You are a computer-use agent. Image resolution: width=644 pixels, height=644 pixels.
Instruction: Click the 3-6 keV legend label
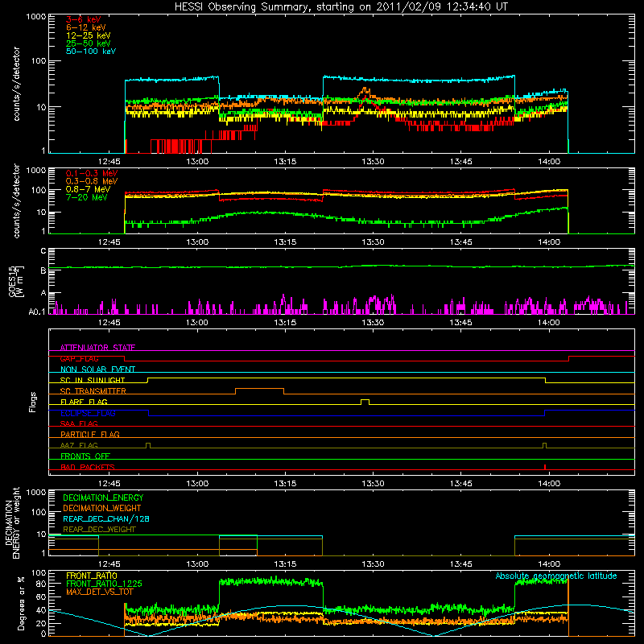(x=83, y=19)
